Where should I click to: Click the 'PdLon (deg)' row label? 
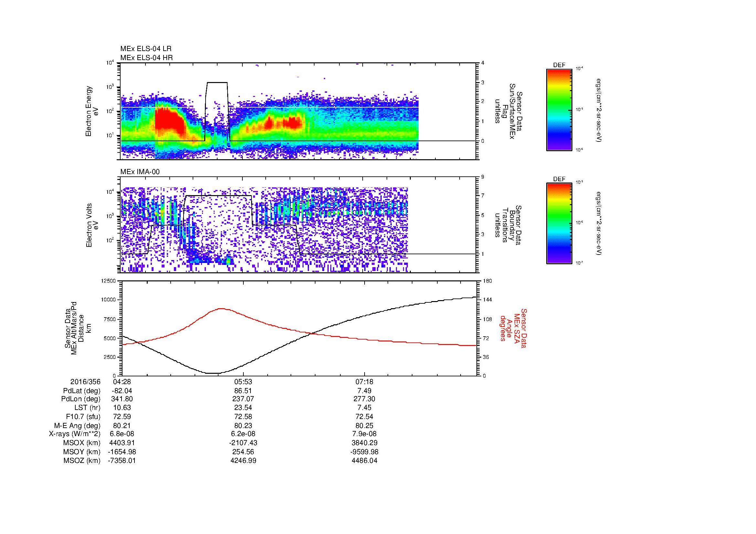(x=81, y=399)
